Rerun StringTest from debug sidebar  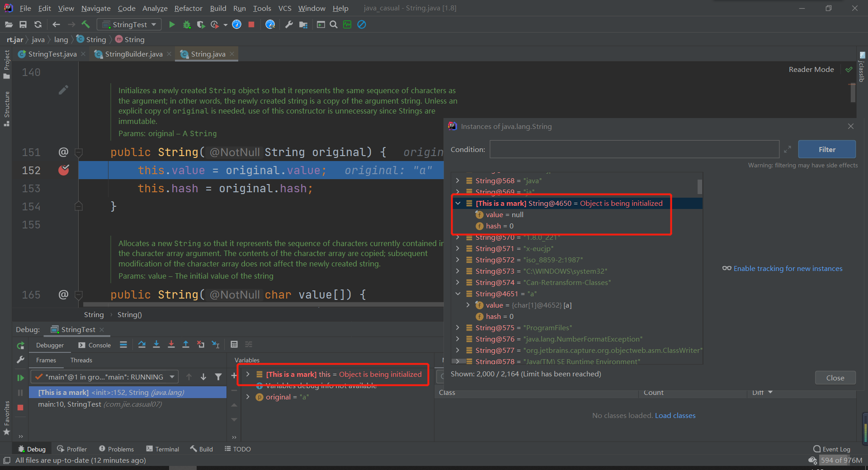click(x=20, y=346)
